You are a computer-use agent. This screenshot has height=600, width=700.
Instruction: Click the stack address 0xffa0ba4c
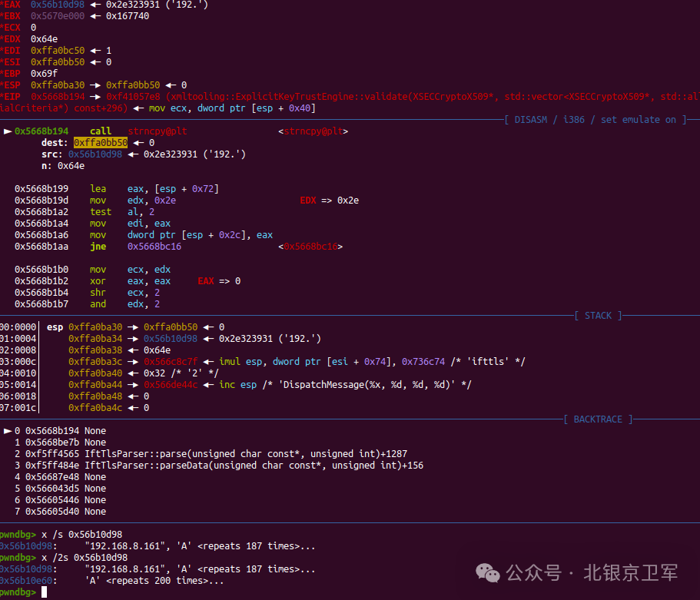(x=95, y=408)
